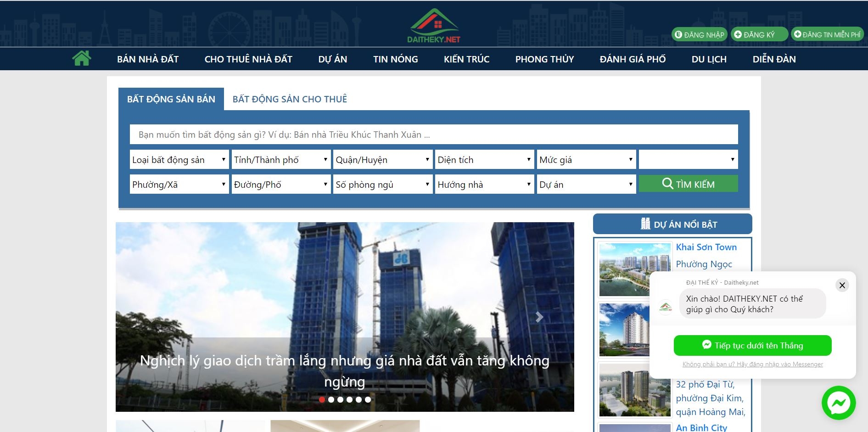Close the Messenger chat popup
The height and width of the screenshot is (432, 868).
[x=842, y=285]
